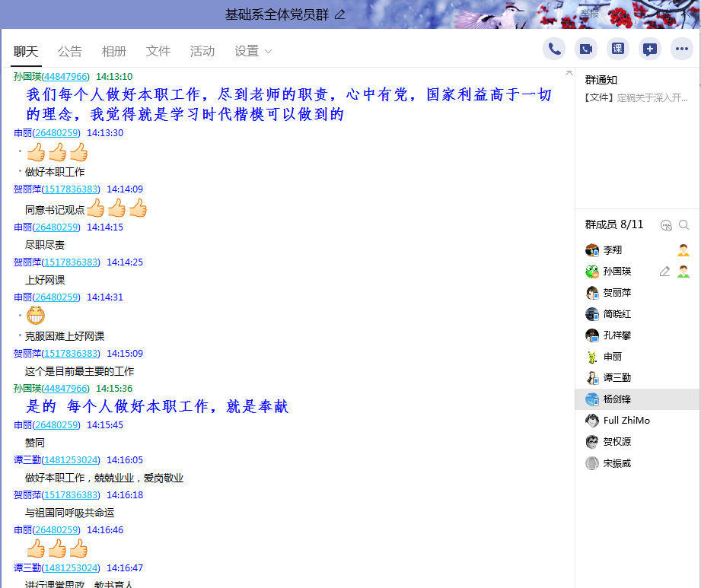Open the 活动 tab
Viewport: 701px width, 588px height.
202,52
